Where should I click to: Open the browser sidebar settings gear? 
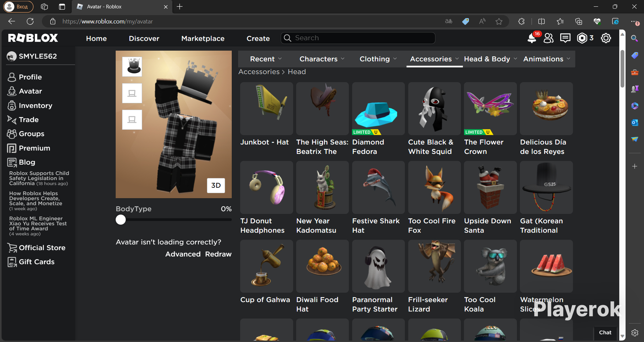635,332
